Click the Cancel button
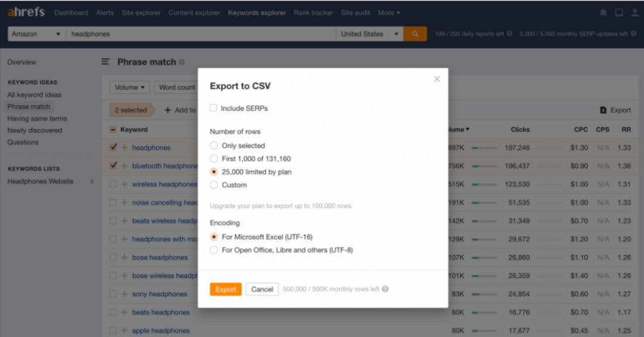The width and height of the screenshot is (644, 337). 262,289
